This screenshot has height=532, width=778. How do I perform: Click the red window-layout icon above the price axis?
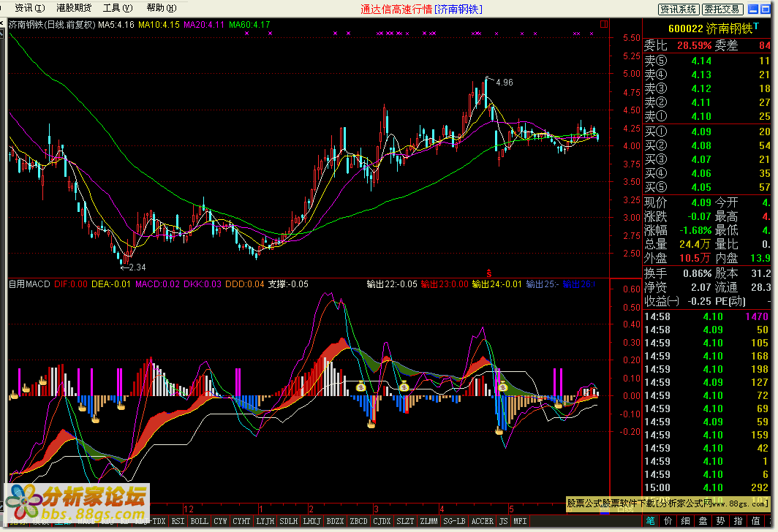(x=604, y=24)
